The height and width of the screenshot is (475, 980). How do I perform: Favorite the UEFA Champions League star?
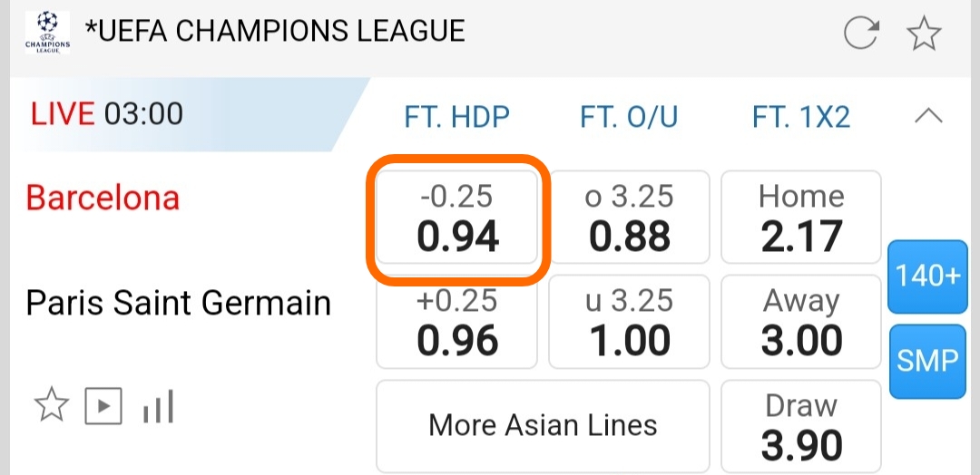coord(924,34)
